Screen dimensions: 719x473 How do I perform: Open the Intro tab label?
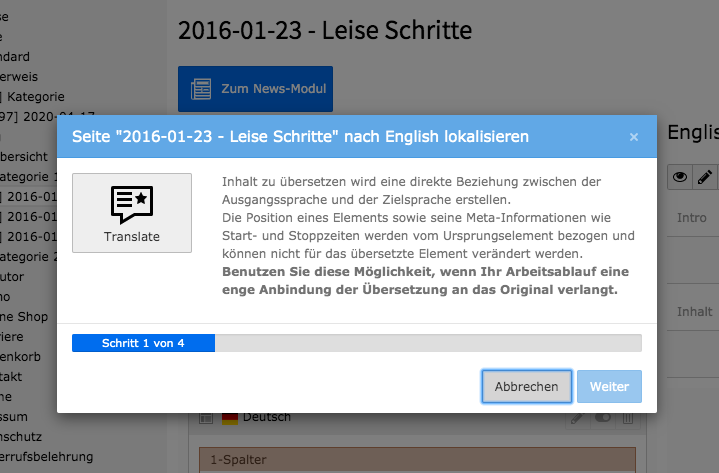[x=691, y=218]
